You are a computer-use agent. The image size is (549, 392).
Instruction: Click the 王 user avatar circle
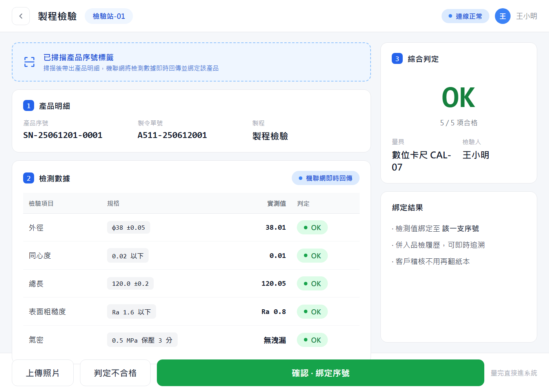503,16
